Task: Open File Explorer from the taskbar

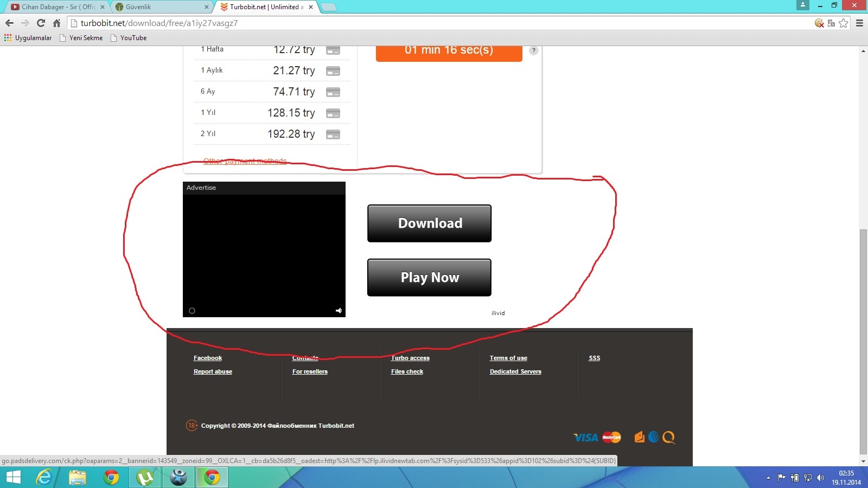Action: [x=78, y=477]
